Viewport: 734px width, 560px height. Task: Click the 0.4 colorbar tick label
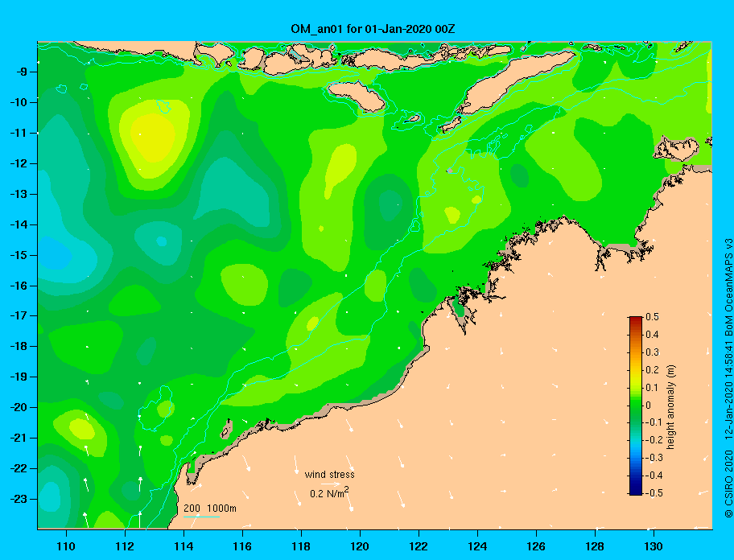[652, 335]
